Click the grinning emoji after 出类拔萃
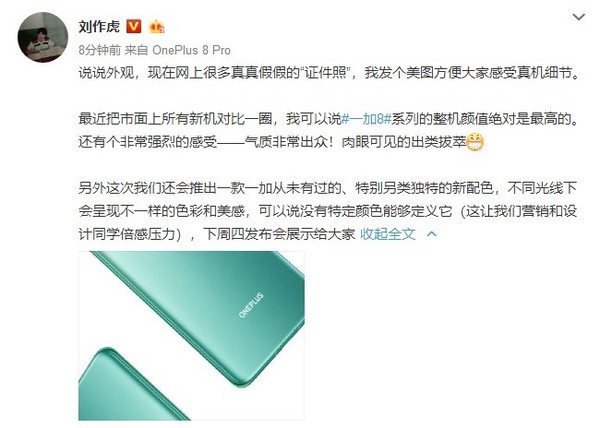Screen dimensions: 600x428 (475, 142)
